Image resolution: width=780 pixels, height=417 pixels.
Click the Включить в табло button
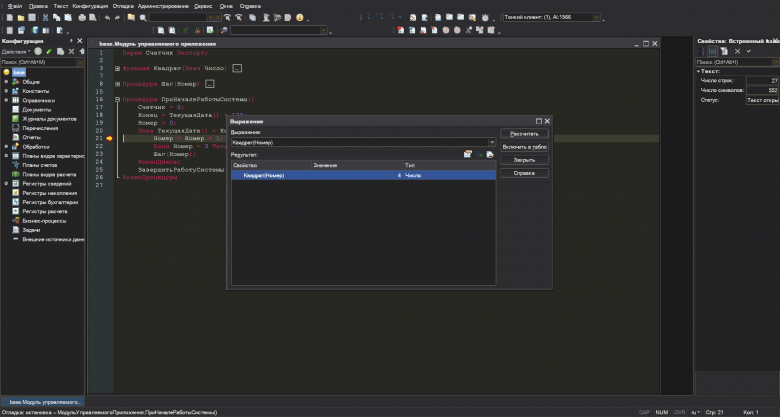click(524, 147)
